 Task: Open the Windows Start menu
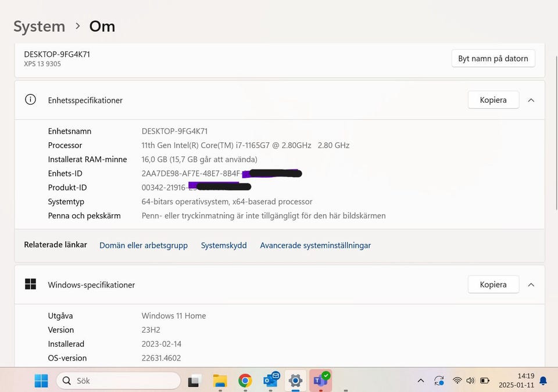coord(41,380)
